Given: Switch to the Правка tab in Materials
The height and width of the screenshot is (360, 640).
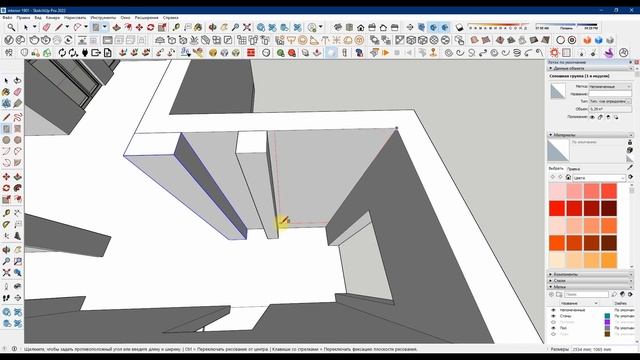Looking at the screenshot, I should click(x=573, y=169).
